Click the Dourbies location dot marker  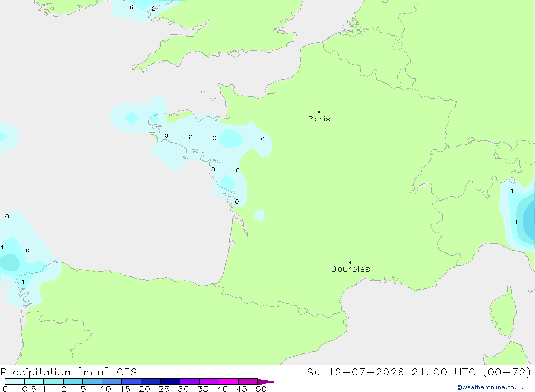pos(350,262)
